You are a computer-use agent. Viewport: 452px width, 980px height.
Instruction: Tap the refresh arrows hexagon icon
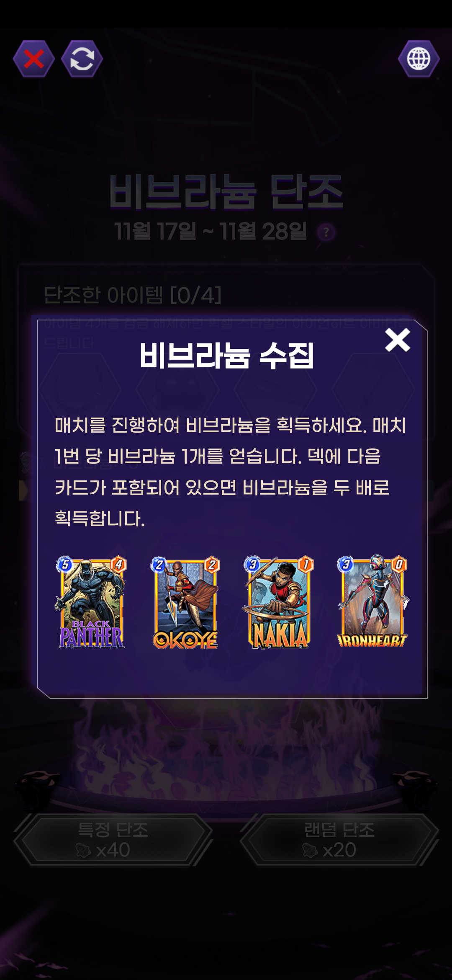[x=82, y=59]
